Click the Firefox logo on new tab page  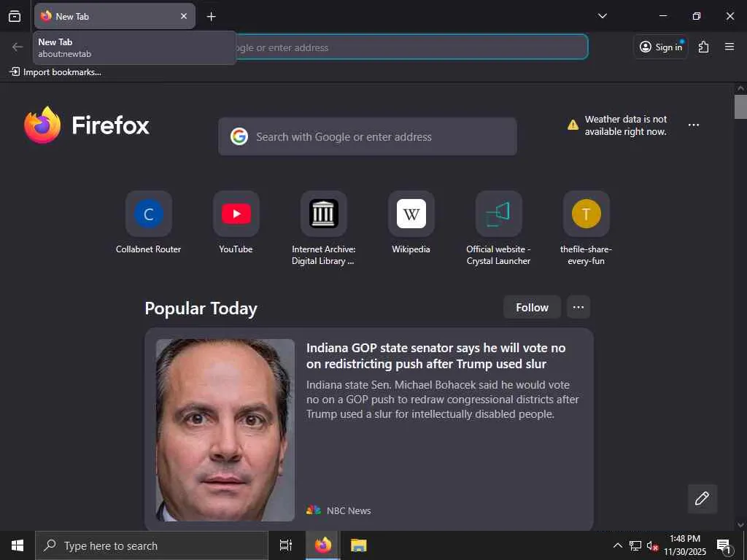click(87, 125)
